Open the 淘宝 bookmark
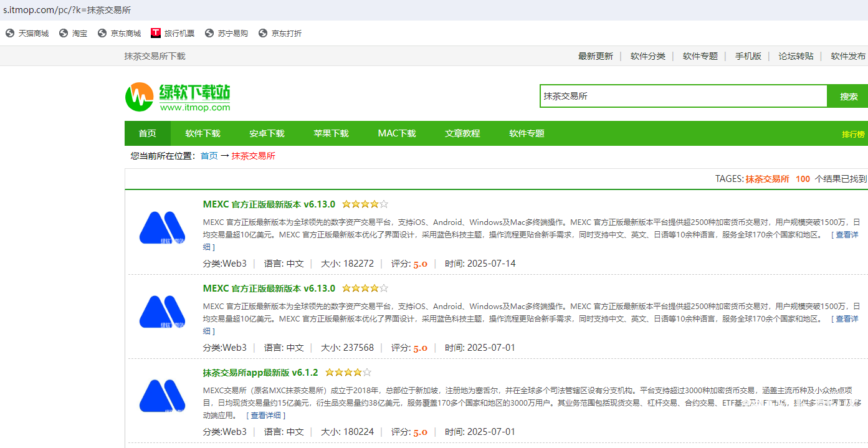868x448 pixels. (73, 34)
